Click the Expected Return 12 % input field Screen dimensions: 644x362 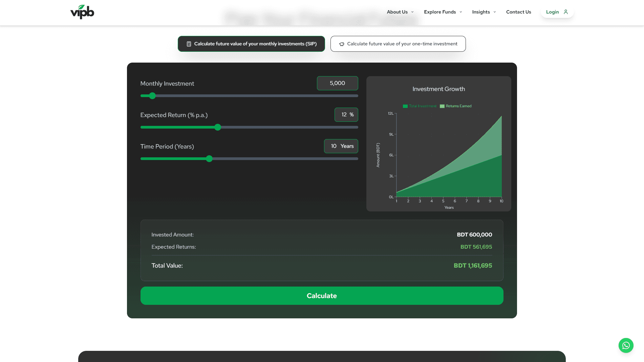pyautogui.click(x=346, y=115)
